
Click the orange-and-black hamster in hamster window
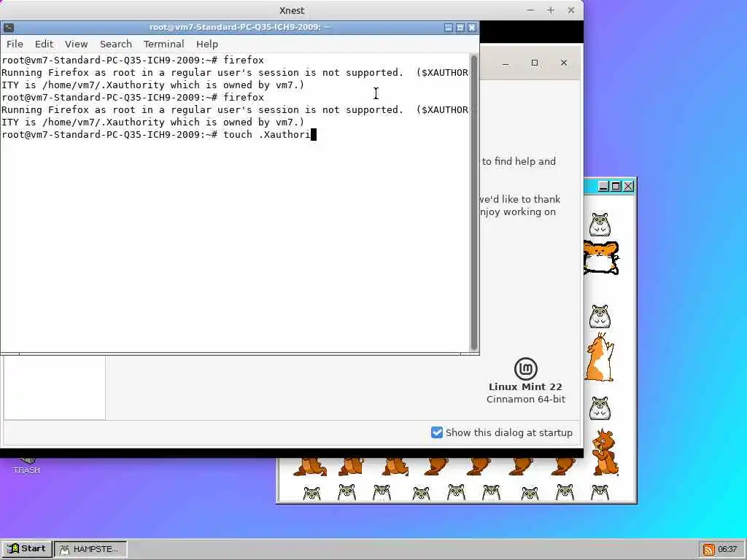(601, 257)
